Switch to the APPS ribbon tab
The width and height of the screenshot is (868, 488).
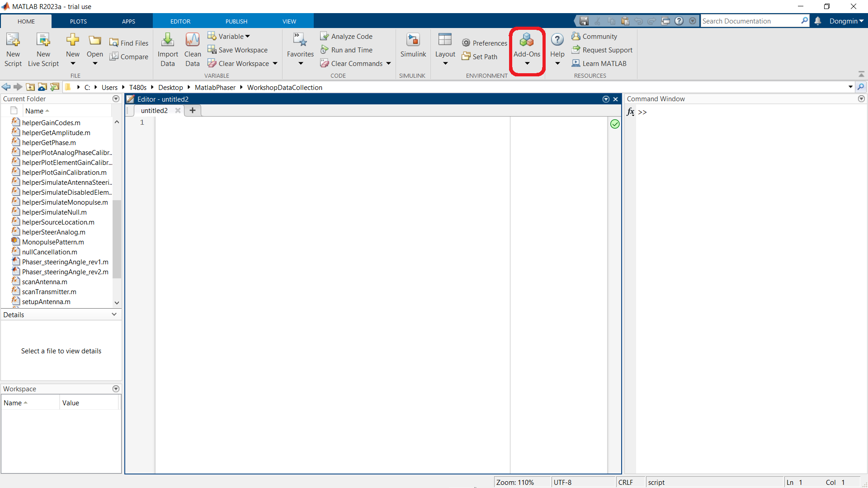point(128,21)
